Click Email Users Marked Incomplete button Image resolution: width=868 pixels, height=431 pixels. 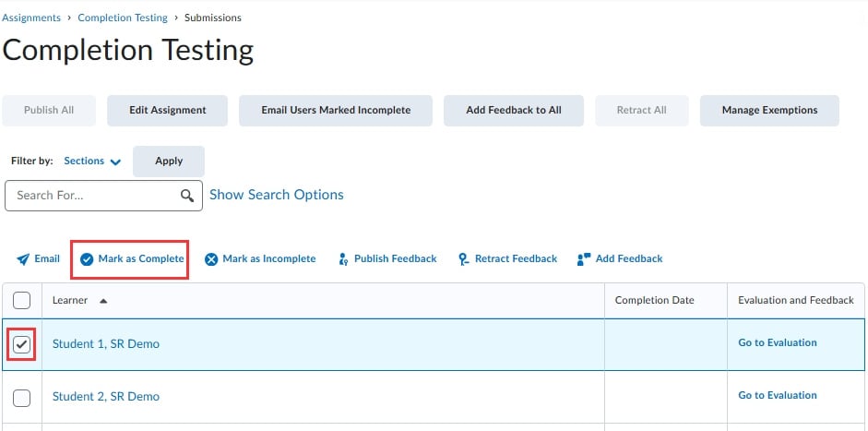click(336, 110)
